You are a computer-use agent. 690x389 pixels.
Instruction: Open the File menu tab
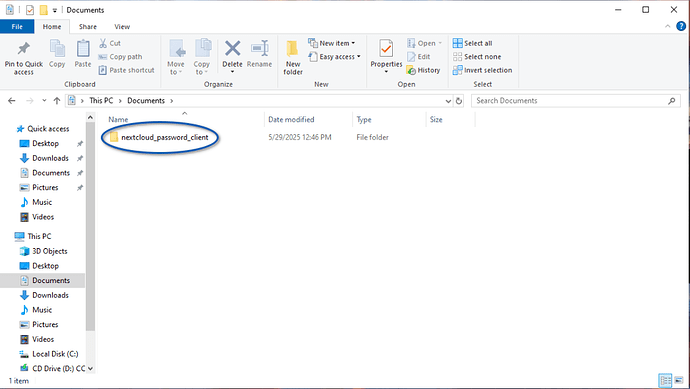pyautogui.click(x=17, y=27)
